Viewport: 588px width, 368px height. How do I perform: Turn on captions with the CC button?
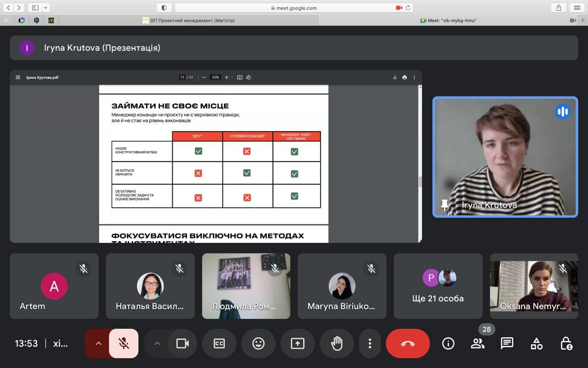pyautogui.click(x=219, y=344)
